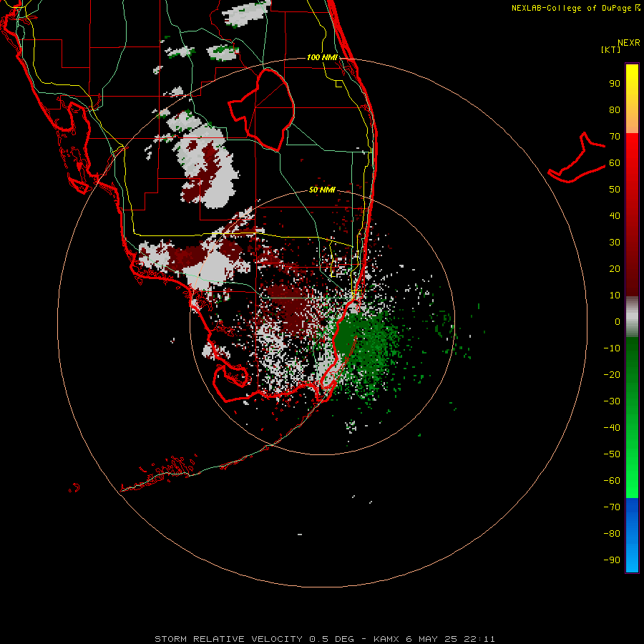Click the 30 value on velocity scale
The image size is (644, 644).
click(615, 243)
